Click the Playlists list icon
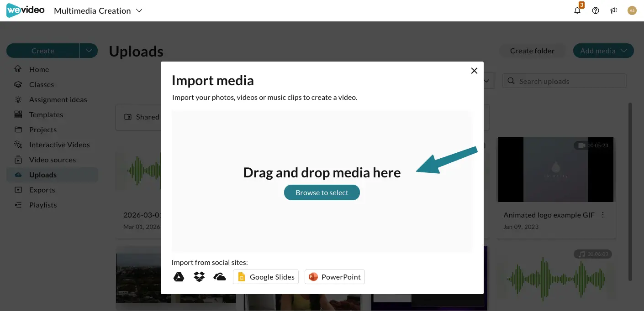Viewport: 644px width, 311px height. tap(18, 205)
